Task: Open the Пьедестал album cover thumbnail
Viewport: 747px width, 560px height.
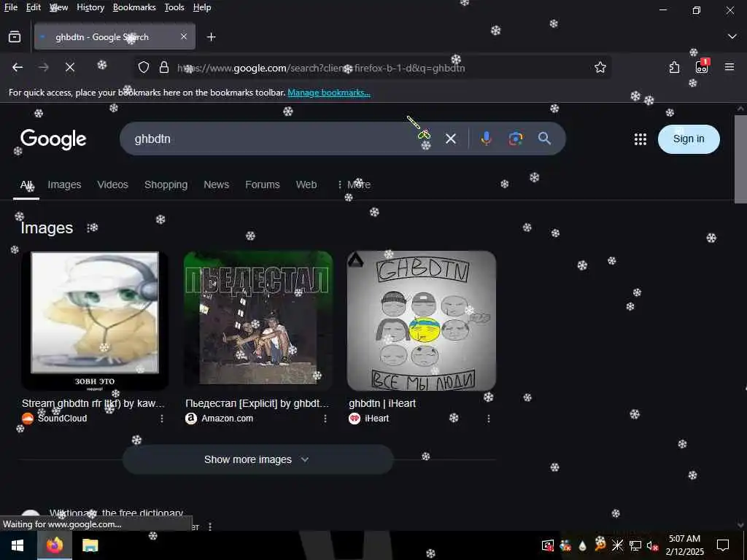Action: pos(258,321)
